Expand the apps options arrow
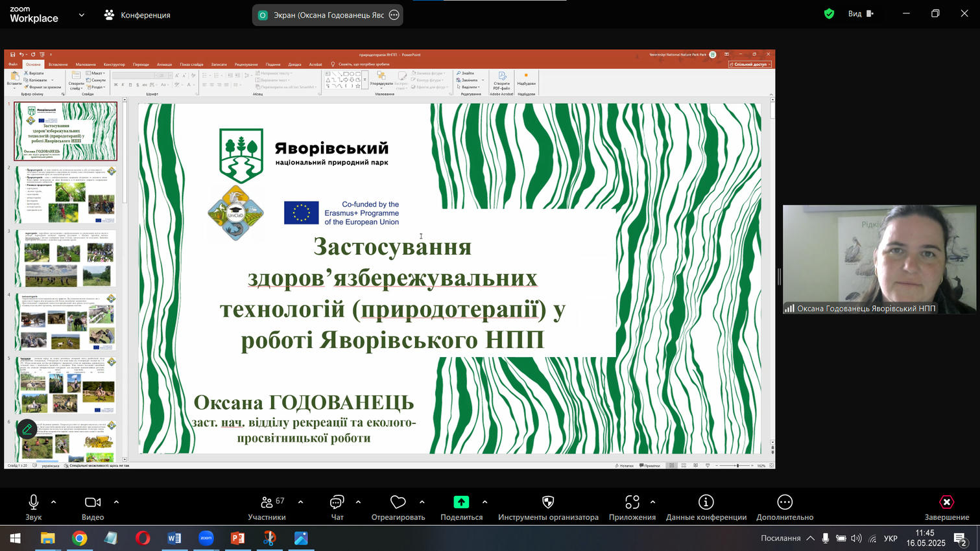The image size is (980, 551). (653, 502)
